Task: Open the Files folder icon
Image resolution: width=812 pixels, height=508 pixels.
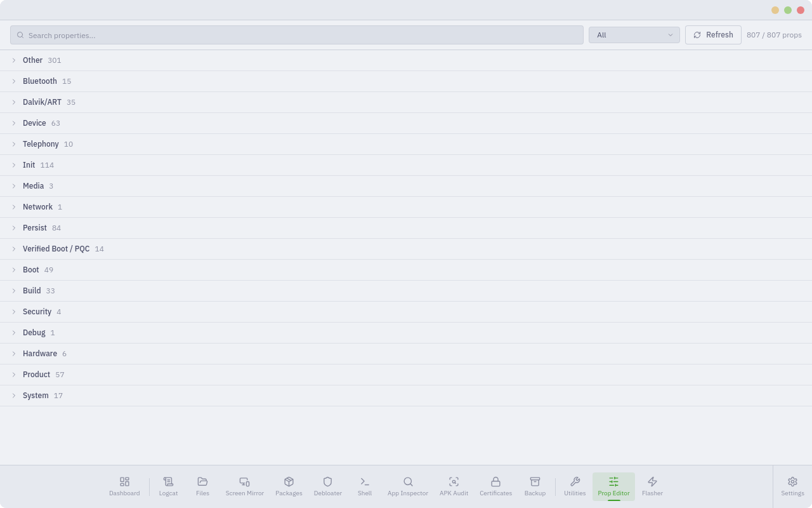Action: pyautogui.click(x=202, y=482)
